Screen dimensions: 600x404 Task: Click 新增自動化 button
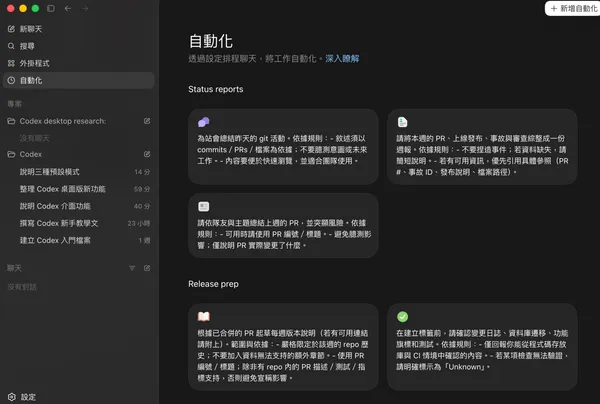coord(573,8)
